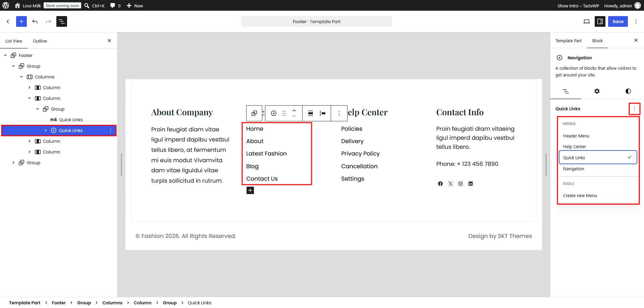Image resolution: width=644 pixels, height=308 pixels.
Task: Click the undo arrow icon
Action: 35,21
